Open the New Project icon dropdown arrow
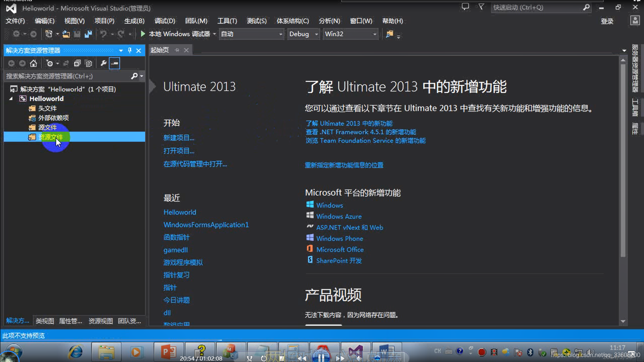644x362 pixels. [57, 34]
